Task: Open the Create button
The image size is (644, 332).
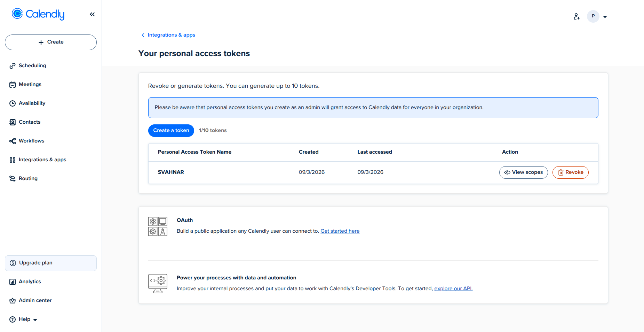Action: pos(51,42)
